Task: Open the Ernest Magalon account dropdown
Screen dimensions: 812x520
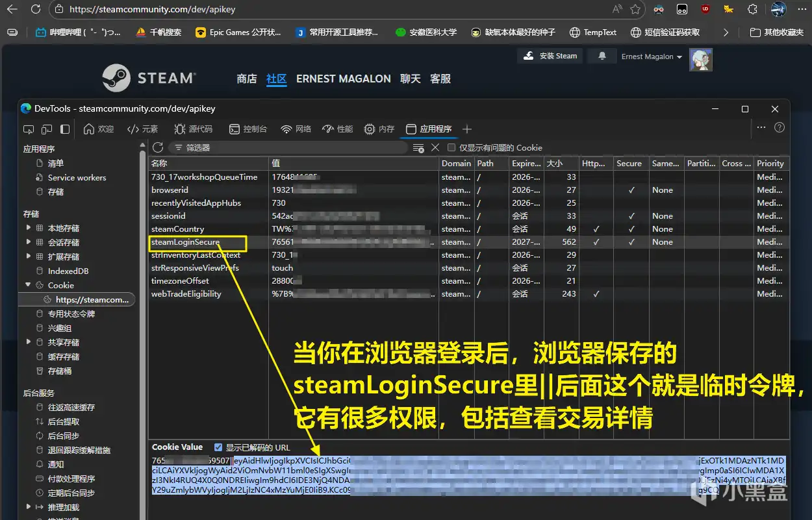Action: click(650, 56)
